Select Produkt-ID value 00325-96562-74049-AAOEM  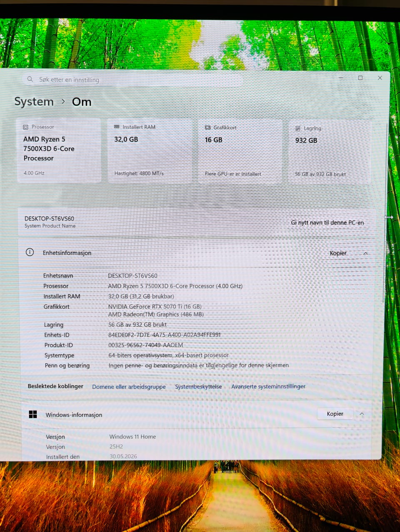[x=145, y=345]
